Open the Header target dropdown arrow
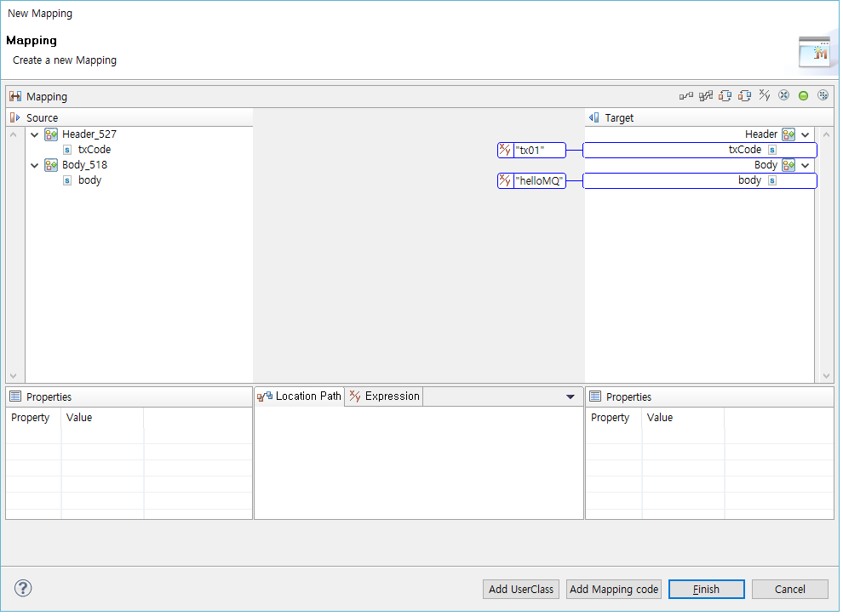843x616 pixels. pyautogui.click(x=803, y=134)
